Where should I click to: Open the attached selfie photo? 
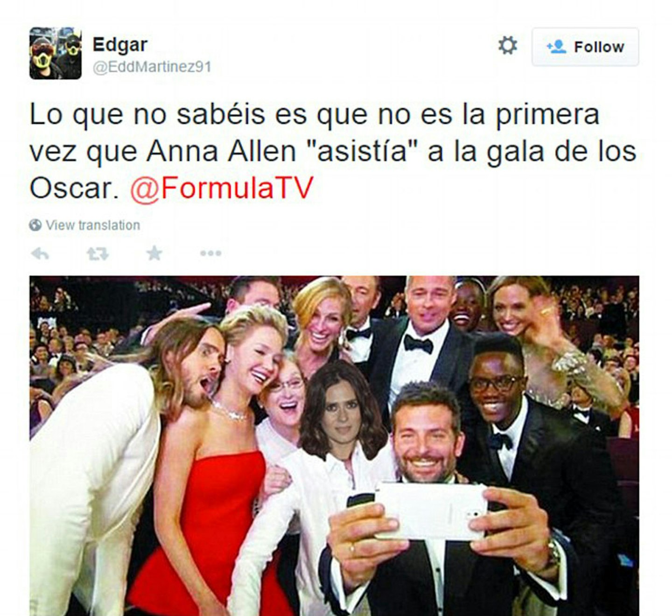pos(334,446)
